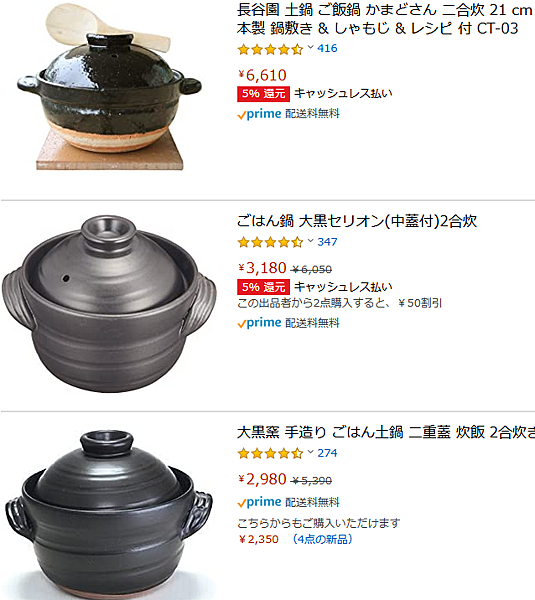The height and width of the screenshot is (600, 535).
Task: Click 5% 還元 badge on second item
Action: click(263, 287)
